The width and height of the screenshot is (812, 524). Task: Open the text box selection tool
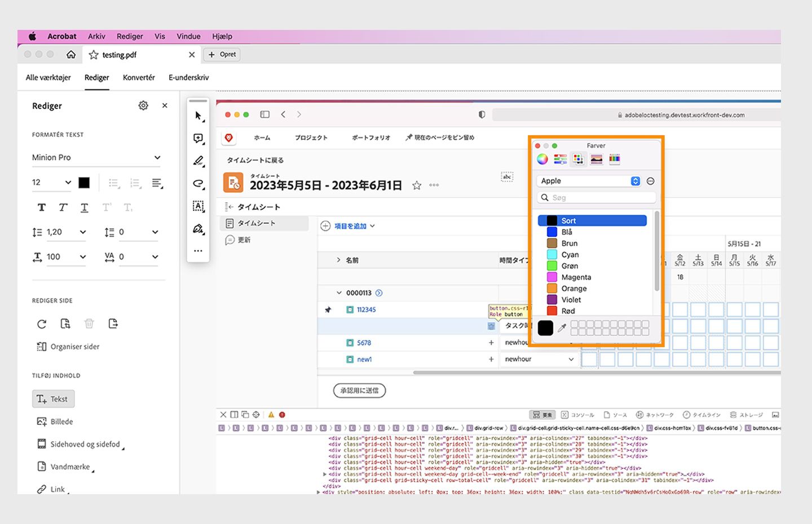click(198, 206)
